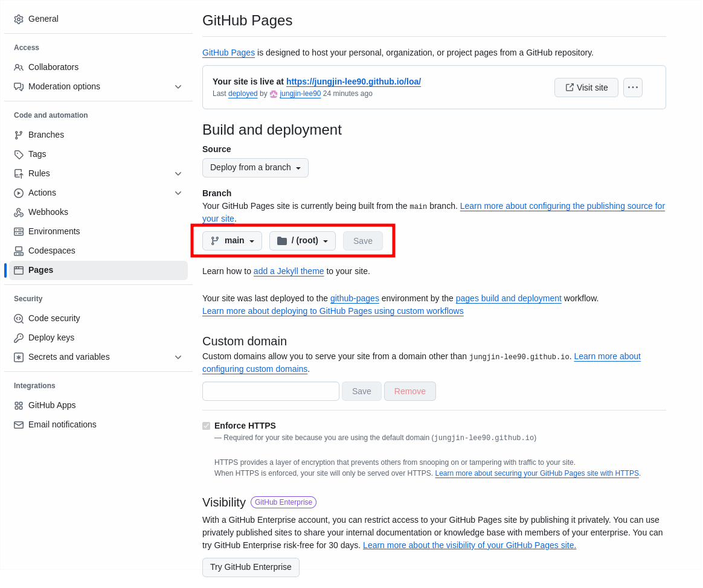Click the Visit site button
This screenshot has width=703, height=588.
(x=586, y=88)
